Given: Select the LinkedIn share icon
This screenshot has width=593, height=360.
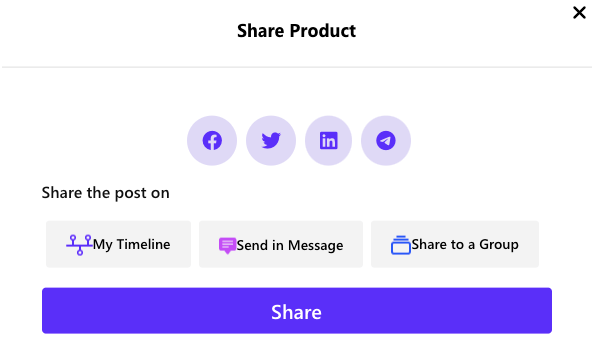Looking at the screenshot, I should pos(328,141).
